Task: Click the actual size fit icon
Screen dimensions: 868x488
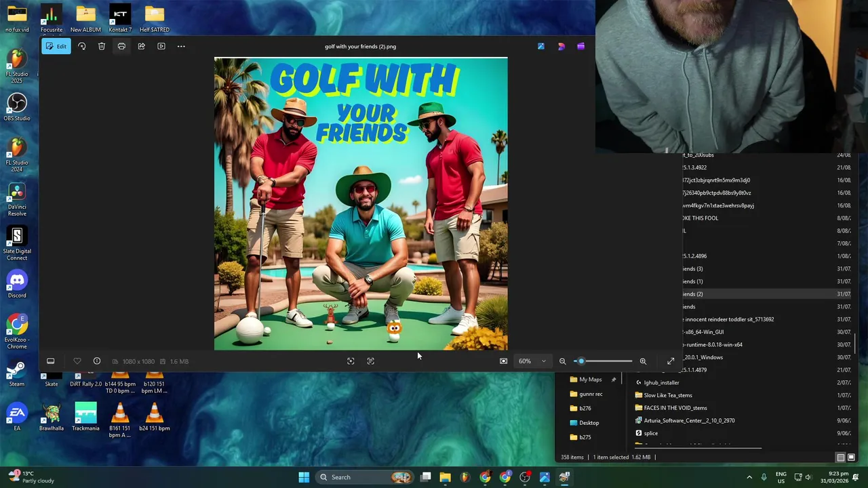Action: coord(503,361)
